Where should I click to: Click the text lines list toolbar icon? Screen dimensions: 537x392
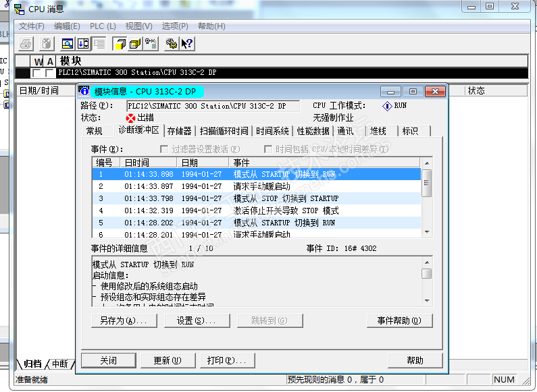pyautogui.click(x=99, y=44)
